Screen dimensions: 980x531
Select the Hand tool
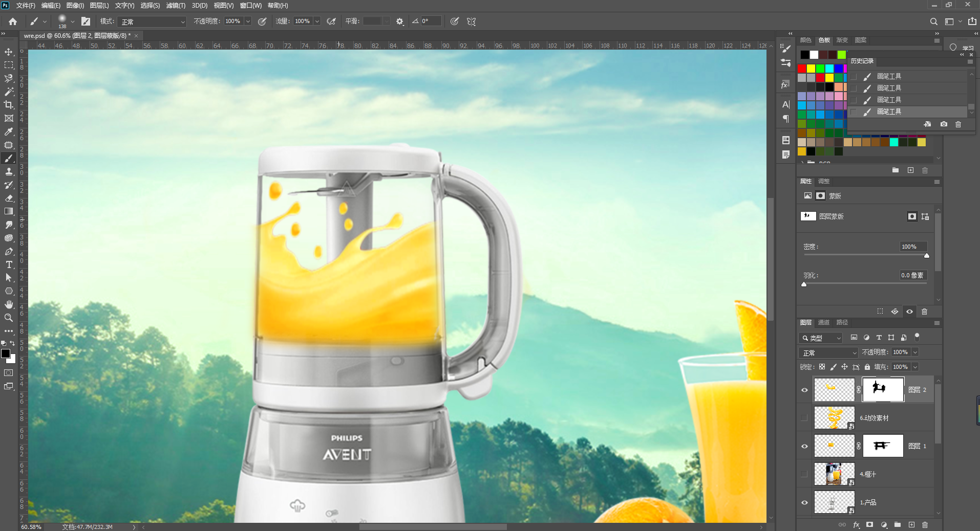click(9, 304)
